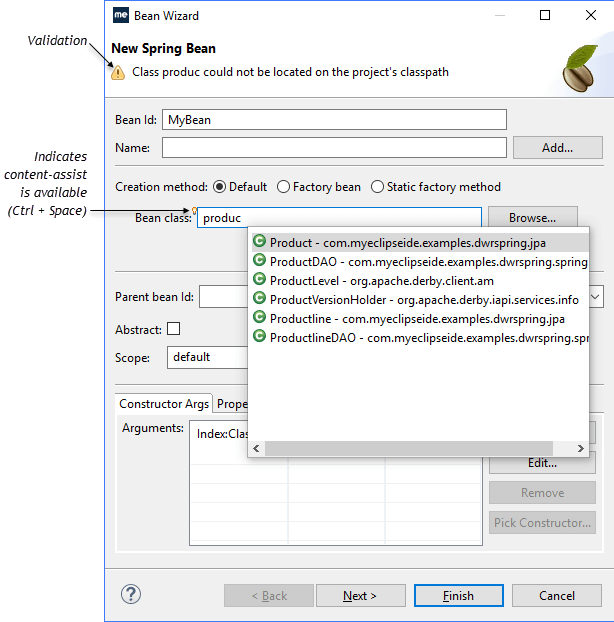Toggle the Abstract checkbox

click(173, 329)
